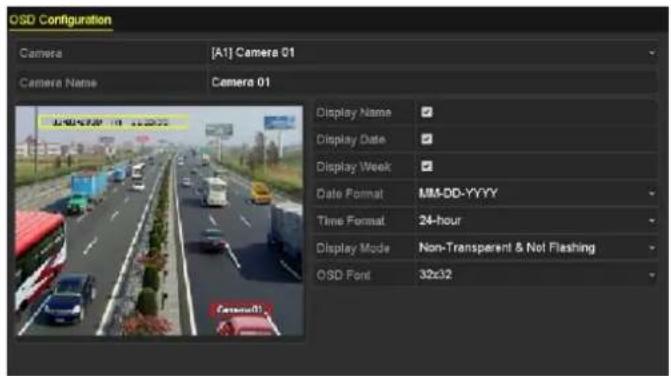Open the Display Mode dropdown
This screenshot has height=376, width=671.
click(x=537, y=248)
